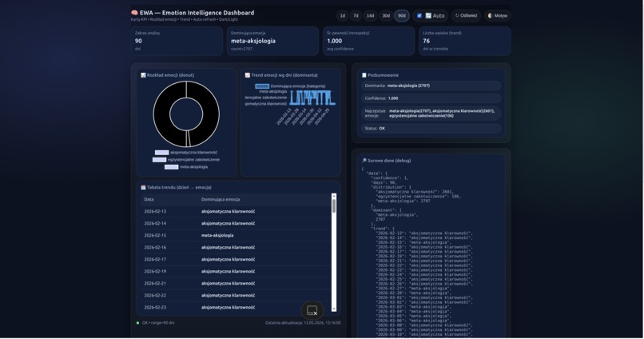Click the floating screen capture icon
644x339 pixels.
[x=312, y=311]
